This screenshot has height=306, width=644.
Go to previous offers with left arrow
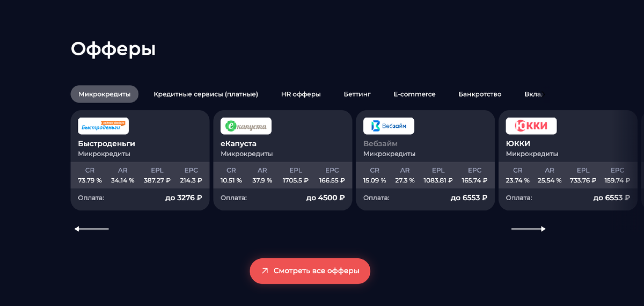[91, 229]
